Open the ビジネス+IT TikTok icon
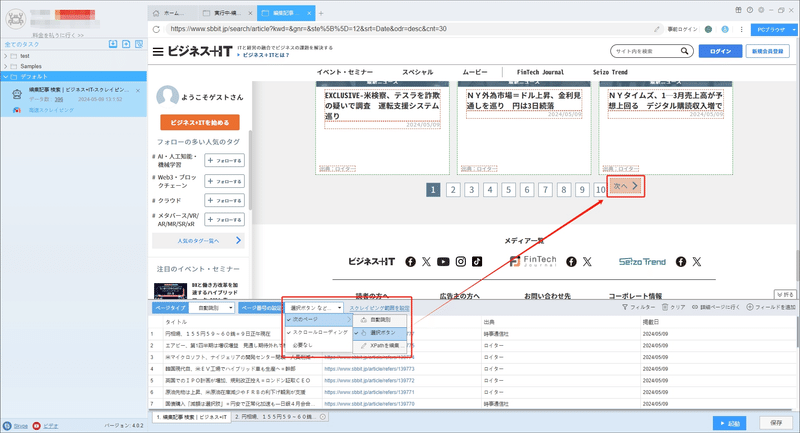The height and width of the screenshot is (433, 800). (477, 262)
